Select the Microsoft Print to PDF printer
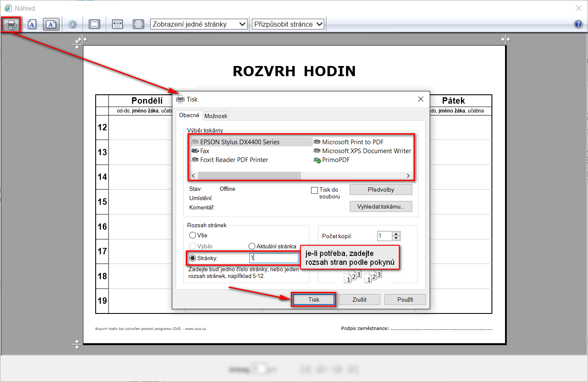 pos(352,142)
